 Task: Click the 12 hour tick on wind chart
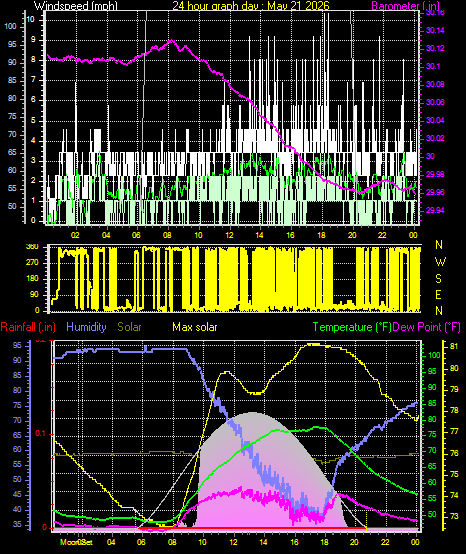click(229, 235)
